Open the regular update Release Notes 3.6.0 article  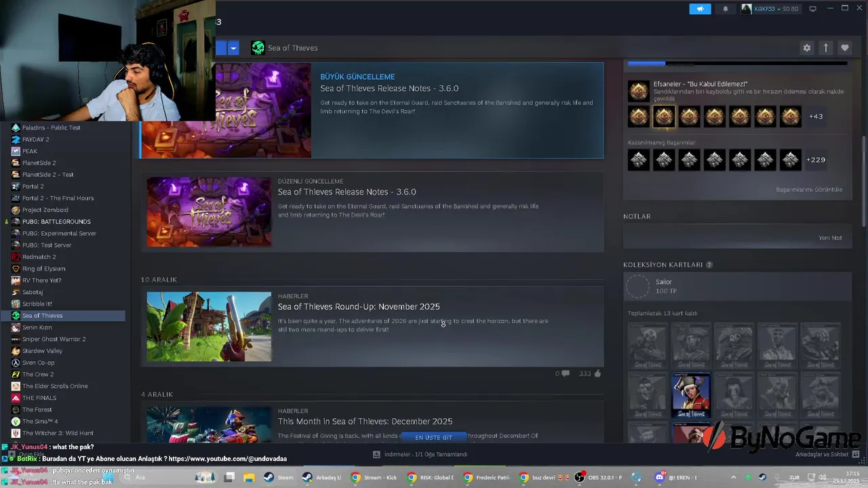click(x=372, y=211)
